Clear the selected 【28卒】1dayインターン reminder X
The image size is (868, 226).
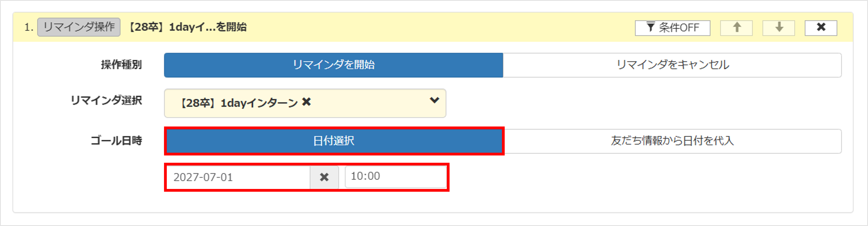306,102
